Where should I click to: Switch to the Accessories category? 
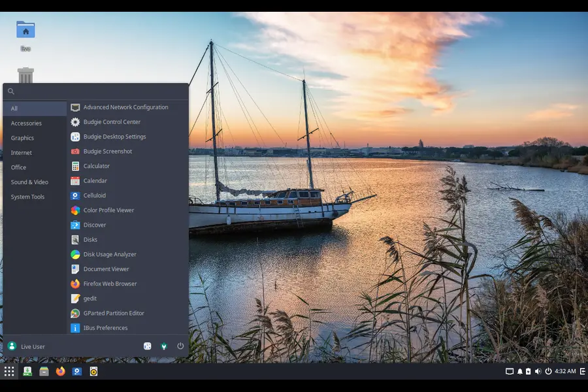coord(27,123)
